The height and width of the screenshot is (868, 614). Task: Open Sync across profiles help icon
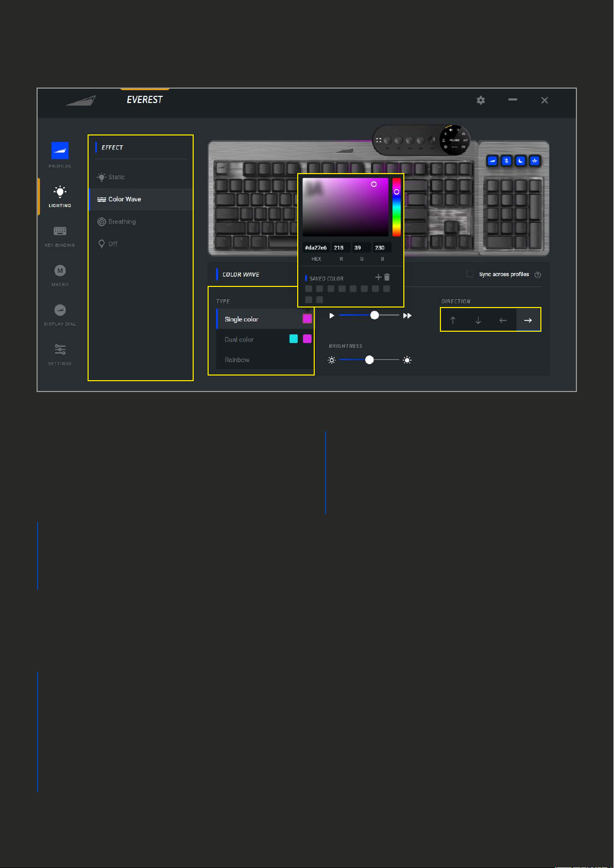pyautogui.click(x=538, y=275)
